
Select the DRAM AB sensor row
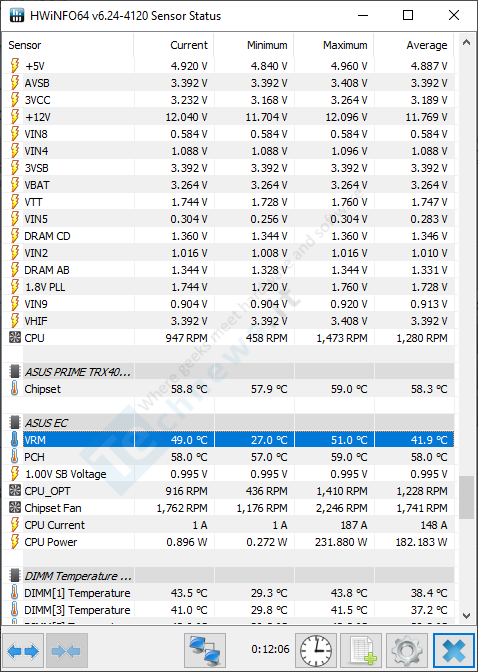coord(228,270)
